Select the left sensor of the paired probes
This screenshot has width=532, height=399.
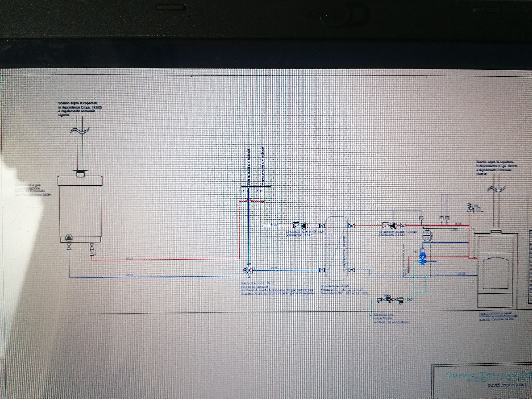(x=442, y=218)
